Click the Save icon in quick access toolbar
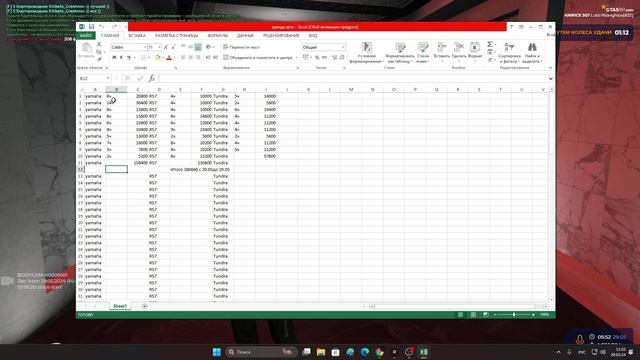 pyautogui.click(x=91, y=27)
